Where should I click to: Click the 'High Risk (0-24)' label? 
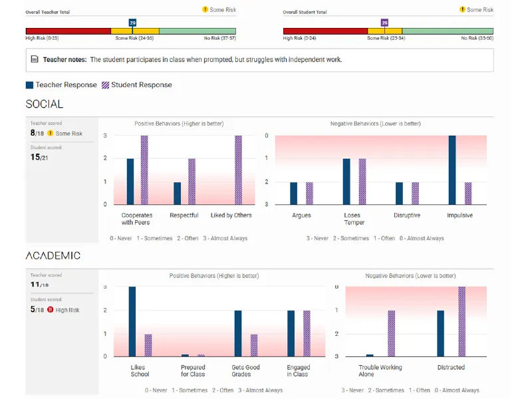coord(300,38)
